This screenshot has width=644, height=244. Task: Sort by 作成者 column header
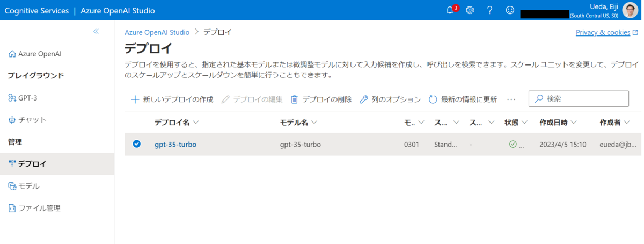(x=614, y=123)
